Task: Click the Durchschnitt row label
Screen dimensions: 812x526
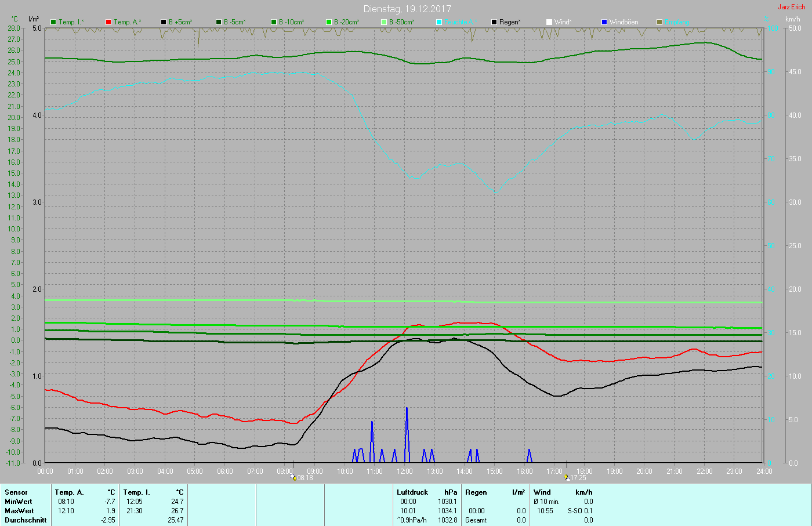Action: pos(26,520)
